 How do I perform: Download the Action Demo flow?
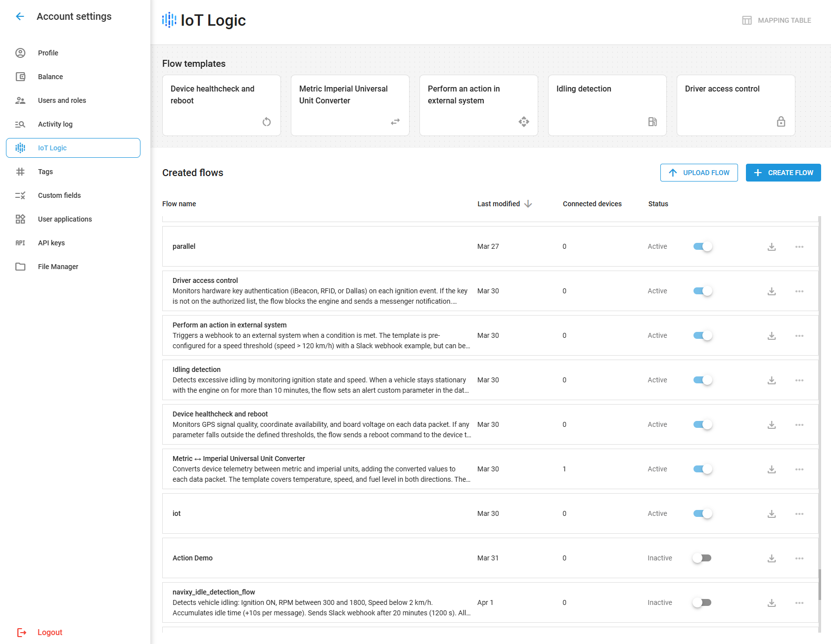[772, 558]
